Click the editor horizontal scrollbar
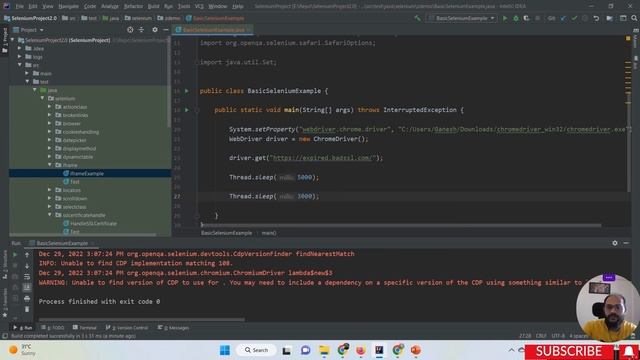Screen dimensions: 640x360 pos(401,225)
